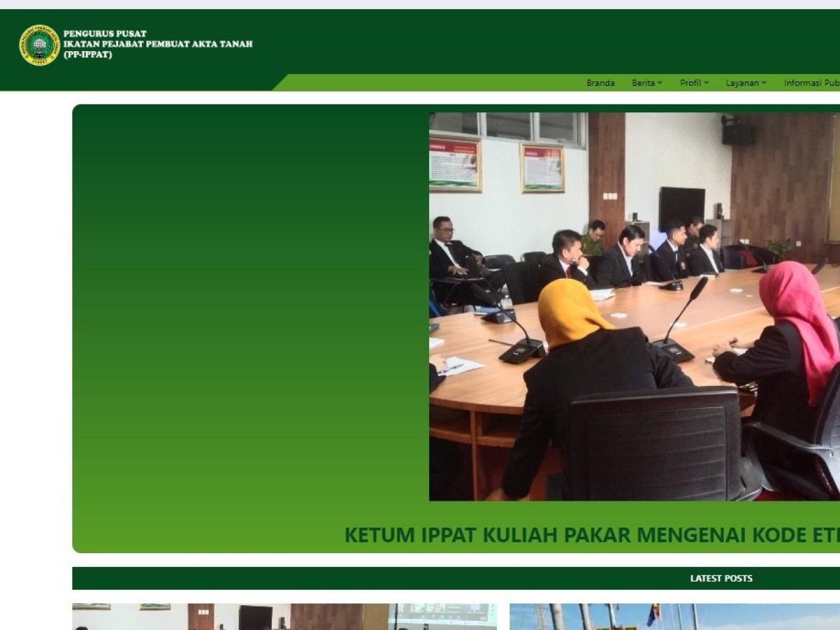This screenshot has width=840, height=630.
Task: Expand the Profil navigation dropdown
Action: (691, 83)
